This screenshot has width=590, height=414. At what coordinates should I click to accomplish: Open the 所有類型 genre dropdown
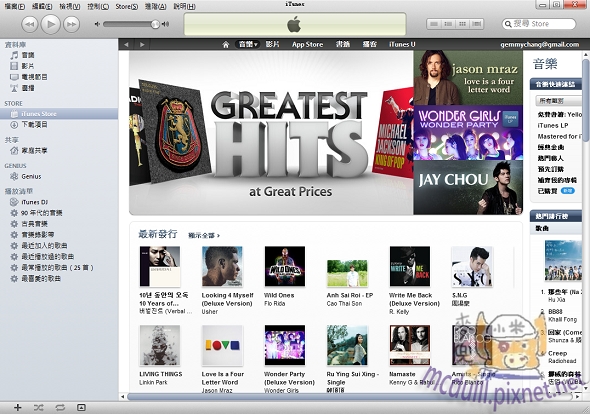pos(558,101)
